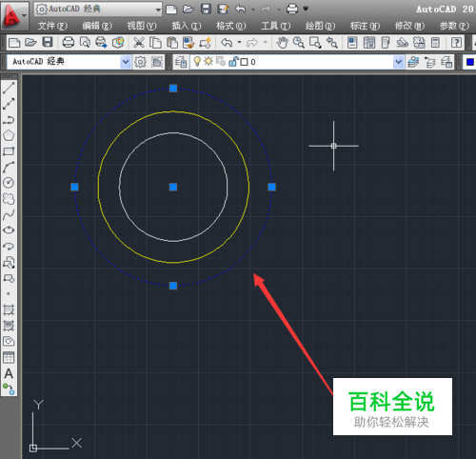Screen dimensions: 476x459
Task: Toggle layer lock padlock icon
Action: click(233, 61)
